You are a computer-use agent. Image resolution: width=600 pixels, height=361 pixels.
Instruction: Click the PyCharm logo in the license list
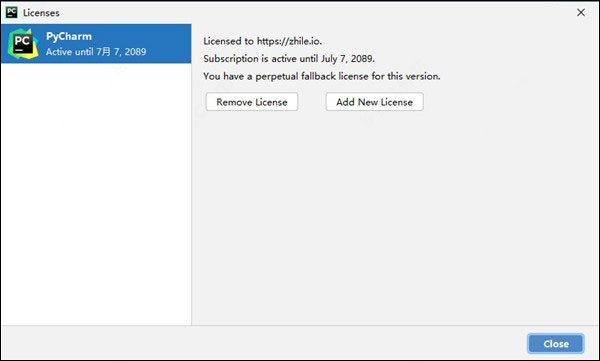(x=23, y=43)
